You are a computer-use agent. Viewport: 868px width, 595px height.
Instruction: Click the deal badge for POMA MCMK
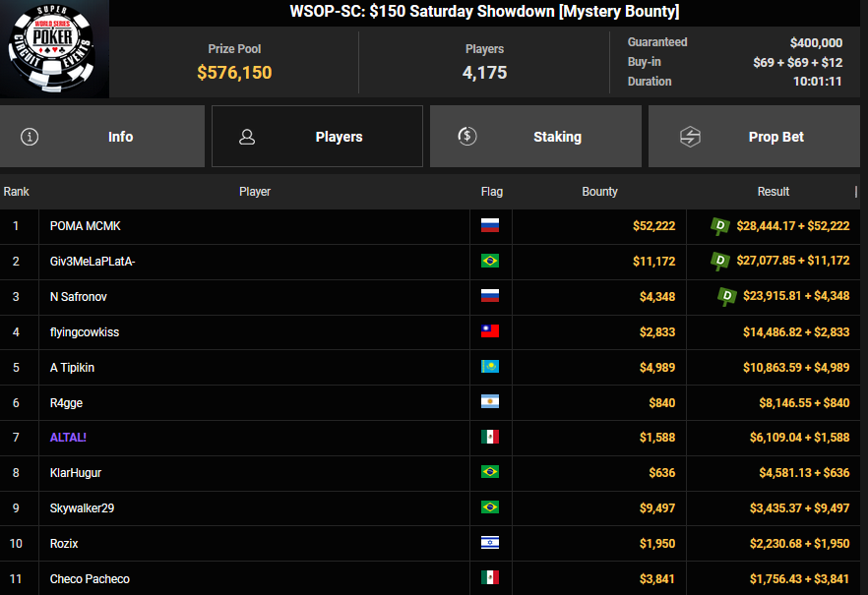click(720, 226)
